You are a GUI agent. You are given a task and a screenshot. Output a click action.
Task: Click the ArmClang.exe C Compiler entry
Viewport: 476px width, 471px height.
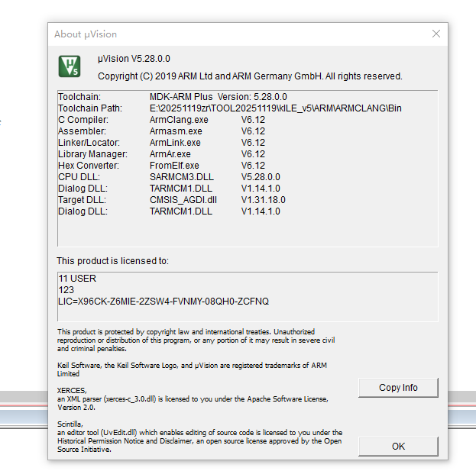click(179, 120)
